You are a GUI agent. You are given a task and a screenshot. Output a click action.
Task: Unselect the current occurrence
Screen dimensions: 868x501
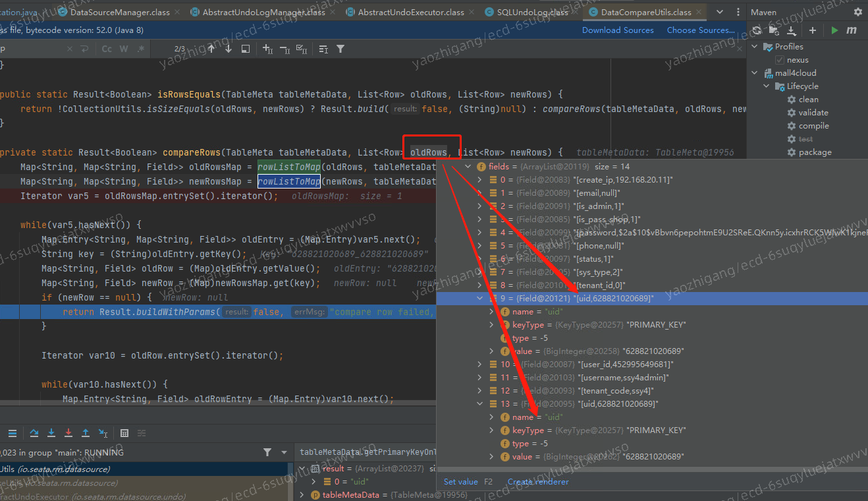point(285,49)
